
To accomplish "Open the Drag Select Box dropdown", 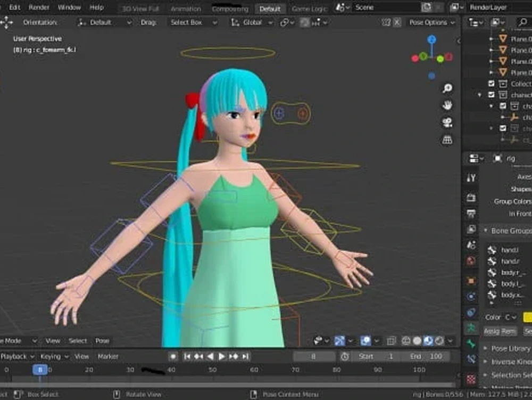I will pyautogui.click(x=194, y=22).
